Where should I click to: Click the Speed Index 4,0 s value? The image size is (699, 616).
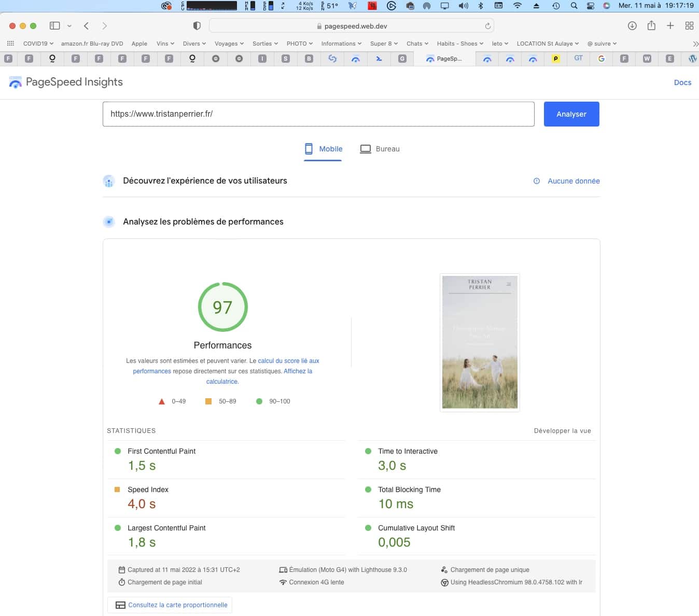click(x=142, y=504)
